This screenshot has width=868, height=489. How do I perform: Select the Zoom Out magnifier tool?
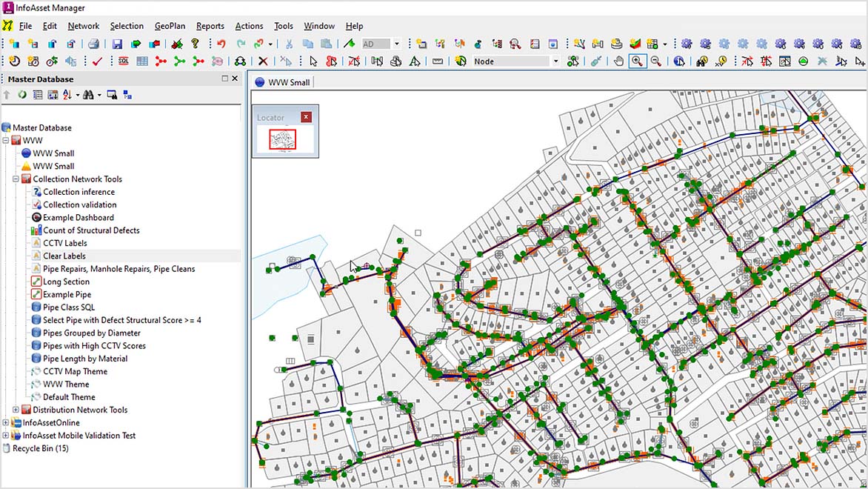(x=655, y=61)
